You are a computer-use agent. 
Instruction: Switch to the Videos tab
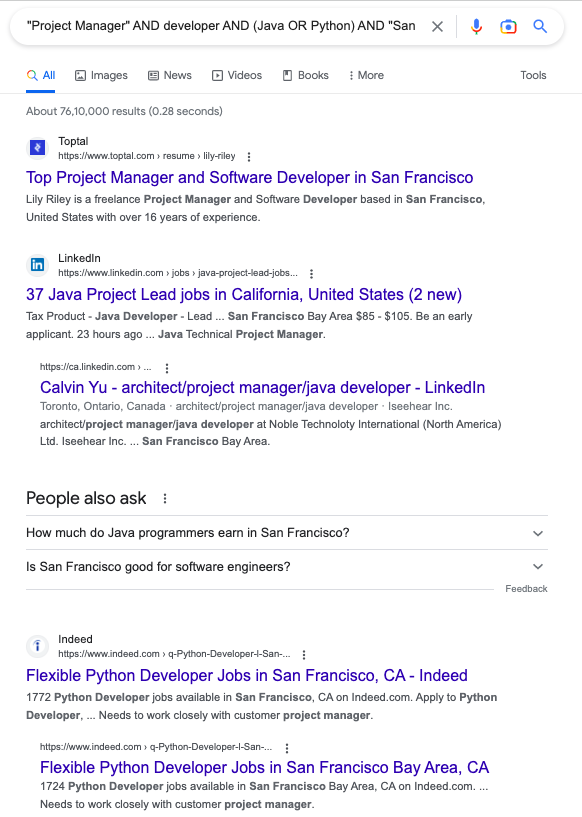[237, 75]
